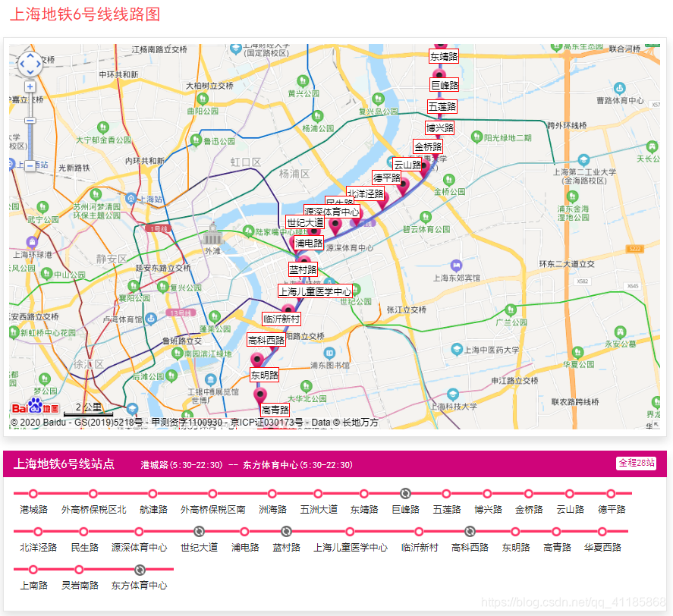The width and height of the screenshot is (673, 616).
Task: Open the 北洋泾路 station link in list
Action: [38, 547]
